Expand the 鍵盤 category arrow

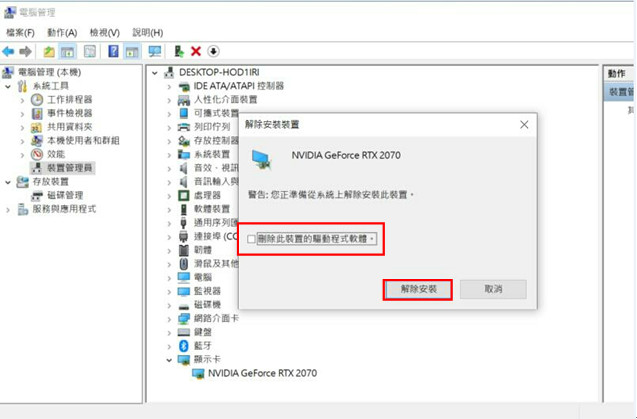(x=169, y=332)
